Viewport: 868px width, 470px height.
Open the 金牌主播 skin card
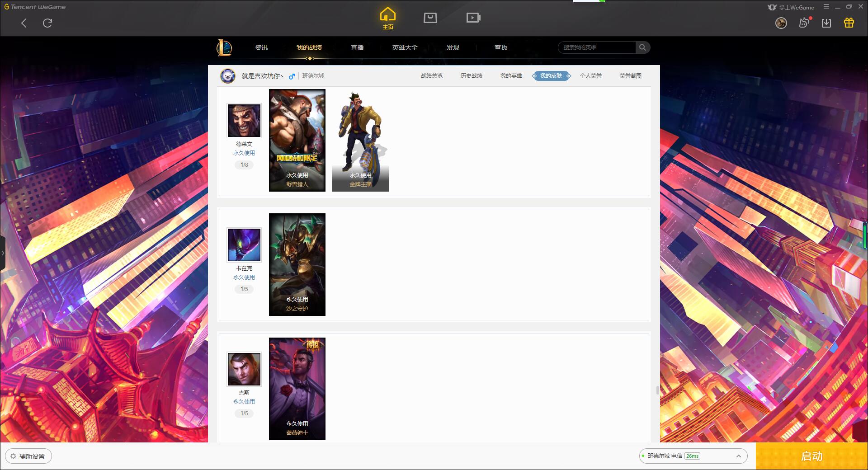(x=360, y=140)
